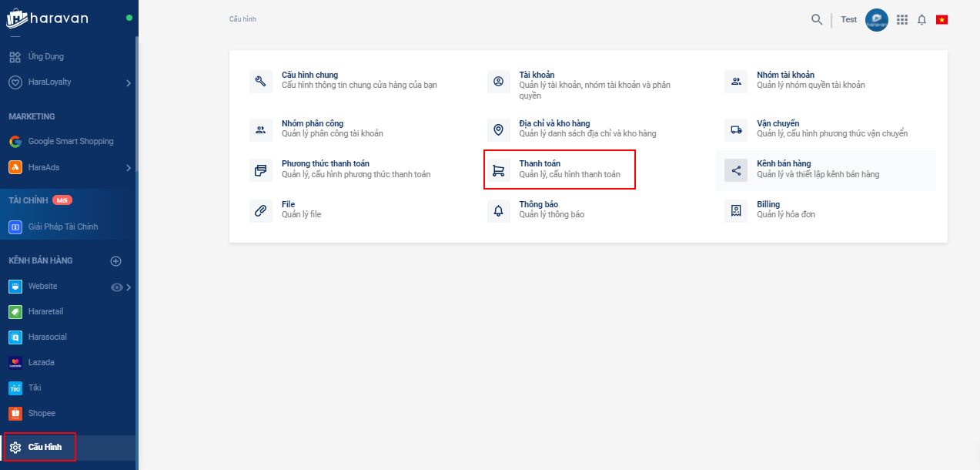
Task: Open the Thanh toán settings link
Action: (540, 163)
